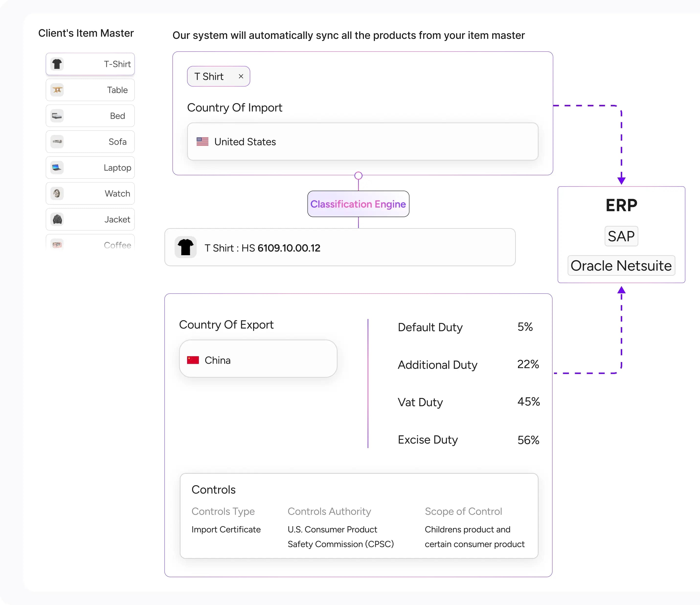Click the Jacket item icon
Screen dimensions: 700x605
pos(57,220)
